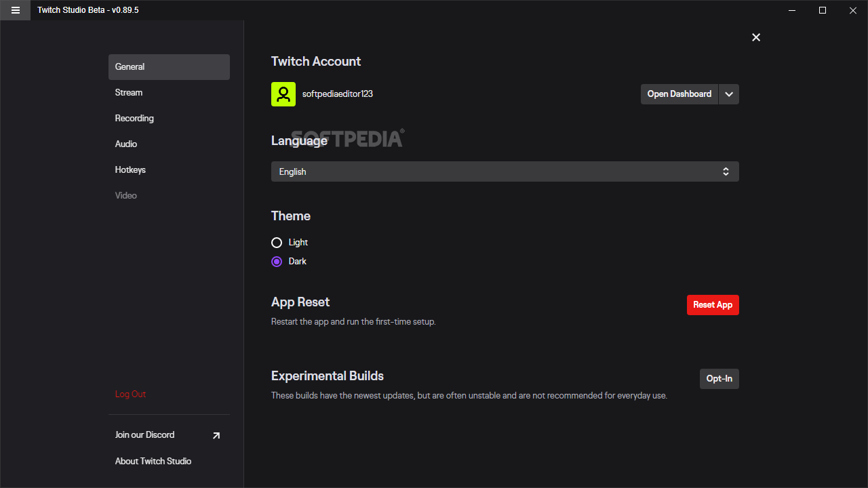Viewport: 868px width, 488px height.
Task: Switch to the Stream settings tab
Action: pyautogui.click(x=169, y=93)
